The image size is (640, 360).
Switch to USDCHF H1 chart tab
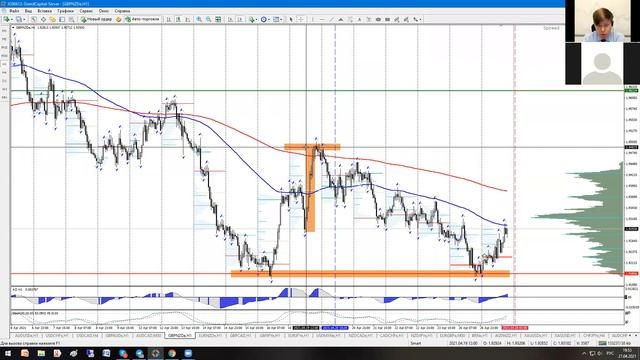click(x=57, y=336)
